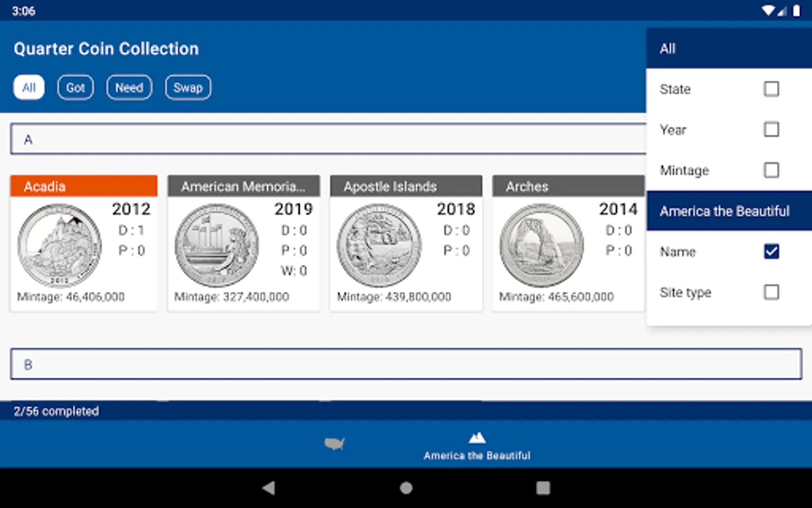Tap the year 2014 on Arches card
The width and height of the screenshot is (812, 508).
point(619,209)
